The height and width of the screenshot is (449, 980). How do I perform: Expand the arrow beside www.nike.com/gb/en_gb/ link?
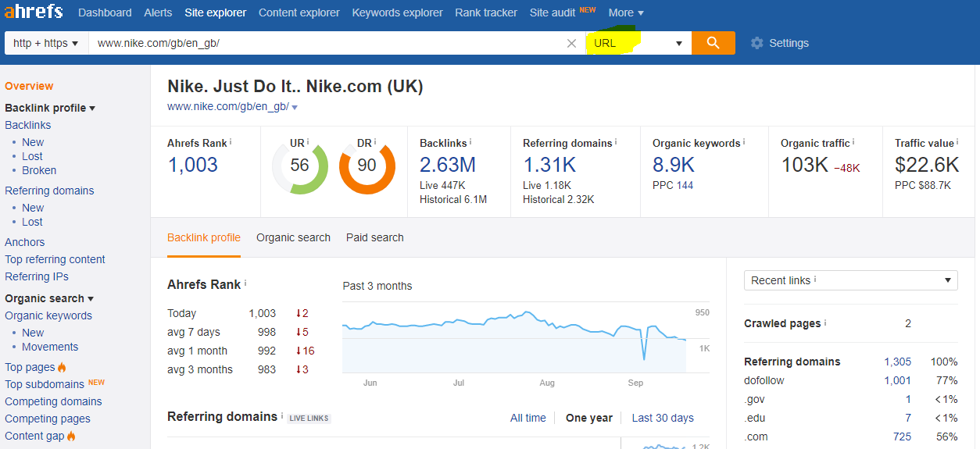point(295,107)
